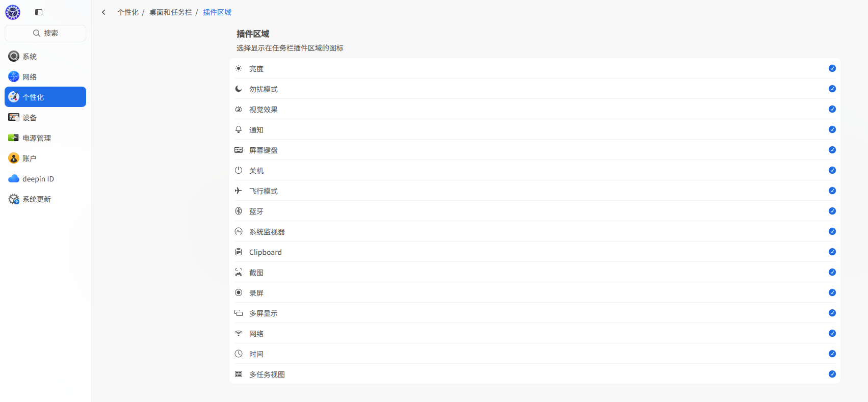The height and width of the screenshot is (402, 868).
Task: Click the screen recording icon
Action: [x=239, y=292]
